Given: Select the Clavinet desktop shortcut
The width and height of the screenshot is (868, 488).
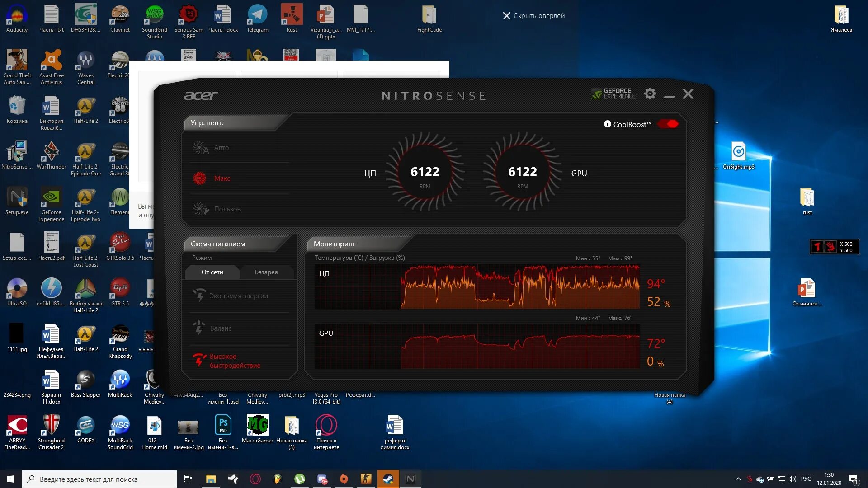Looking at the screenshot, I should 120,19.
